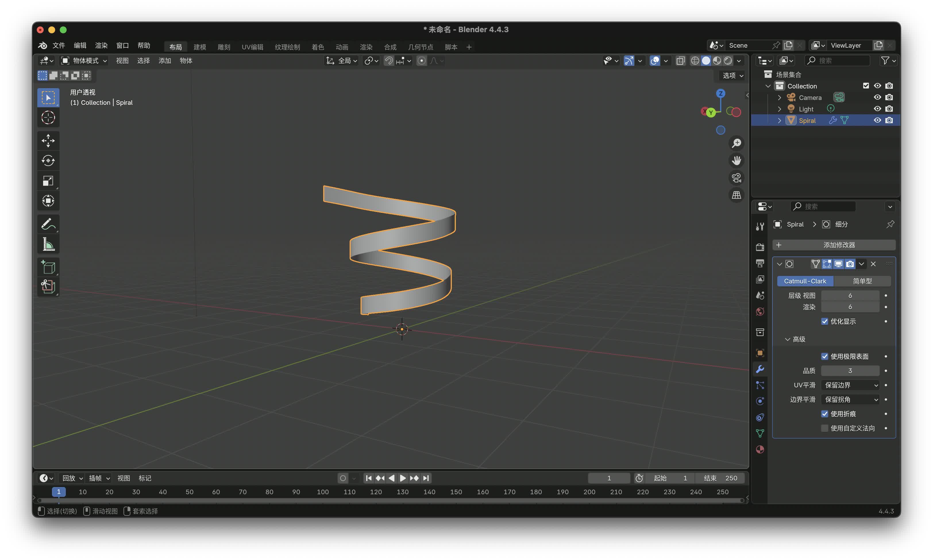Screen dimensions: 933x560
Task: Uncheck the 优化显示 checkbox
Action: [x=824, y=322]
